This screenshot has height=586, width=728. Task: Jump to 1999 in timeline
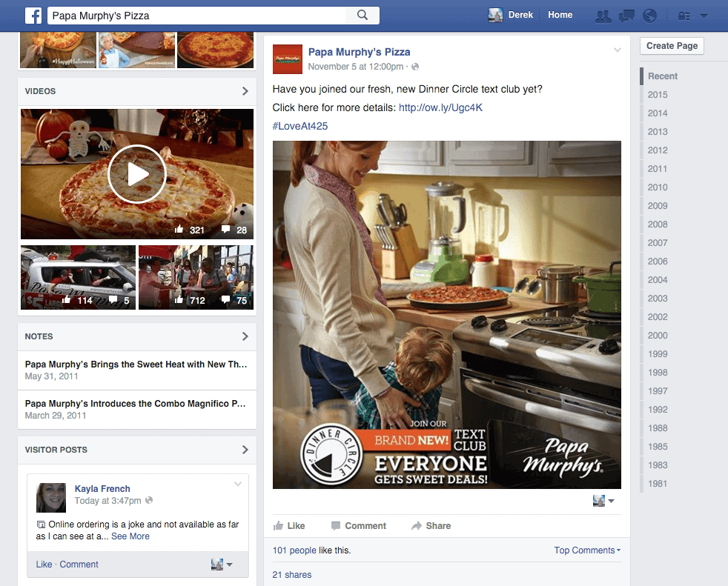point(658,354)
